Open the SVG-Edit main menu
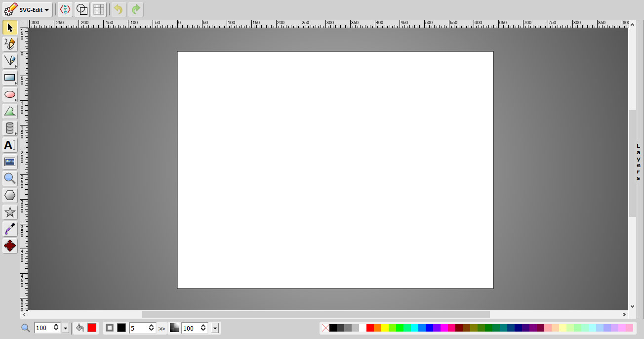Viewport: 644px width, 339px height. coord(28,9)
